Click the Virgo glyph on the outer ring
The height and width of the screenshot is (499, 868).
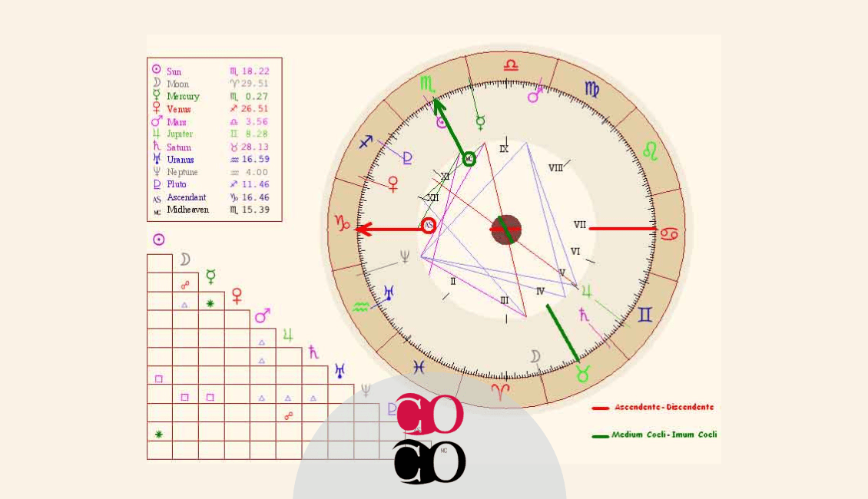point(591,89)
